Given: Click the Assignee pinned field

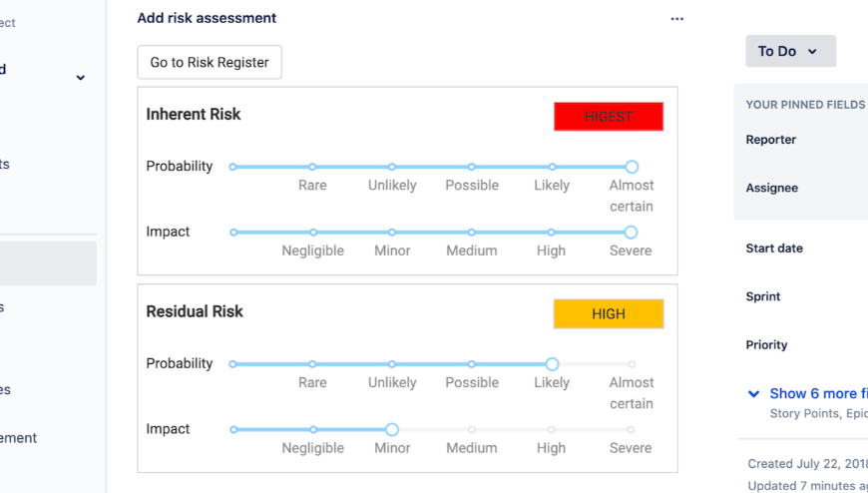Looking at the screenshot, I should coord(772,188).
